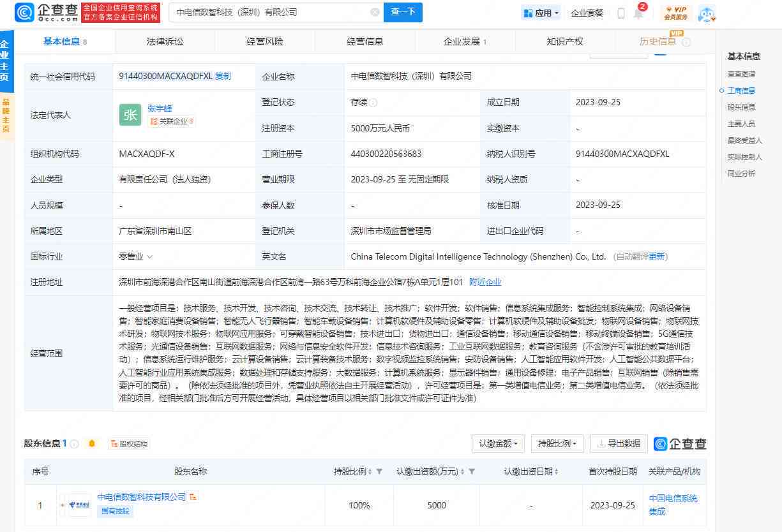This screenshot has width=782, height=532.
Task: Switch to 法律诉讼 tab
Action: click(165, 41)
